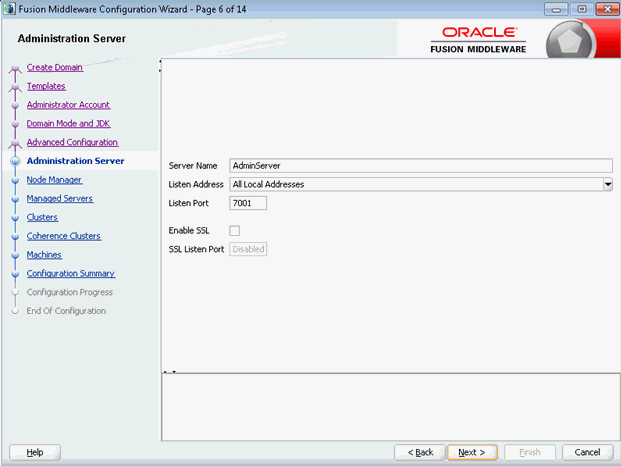Go to the Machines step
621x466 pixels.
click(x=44, y=255)
